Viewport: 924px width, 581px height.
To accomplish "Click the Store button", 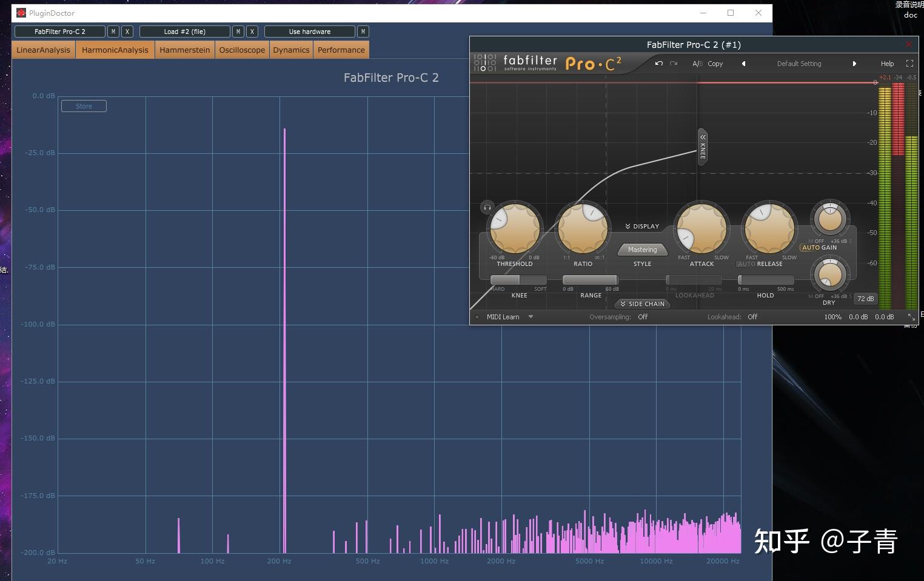I will tap(84, 106).
